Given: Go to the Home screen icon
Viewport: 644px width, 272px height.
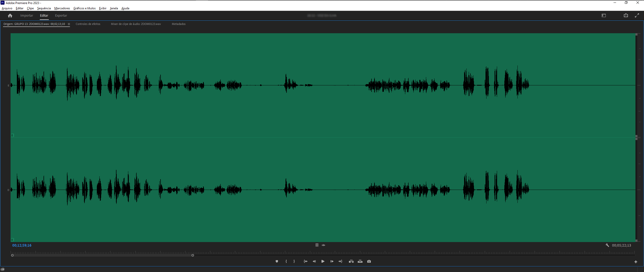Looking at the screenshot, I should [10, 16].
